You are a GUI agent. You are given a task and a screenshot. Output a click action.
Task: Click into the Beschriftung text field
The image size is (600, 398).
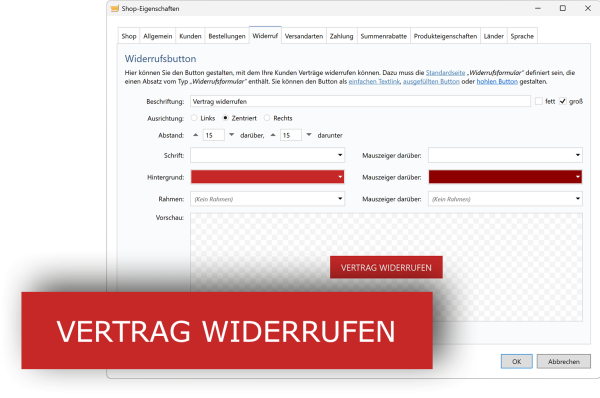pyautogui.click(x=360, y=101)
